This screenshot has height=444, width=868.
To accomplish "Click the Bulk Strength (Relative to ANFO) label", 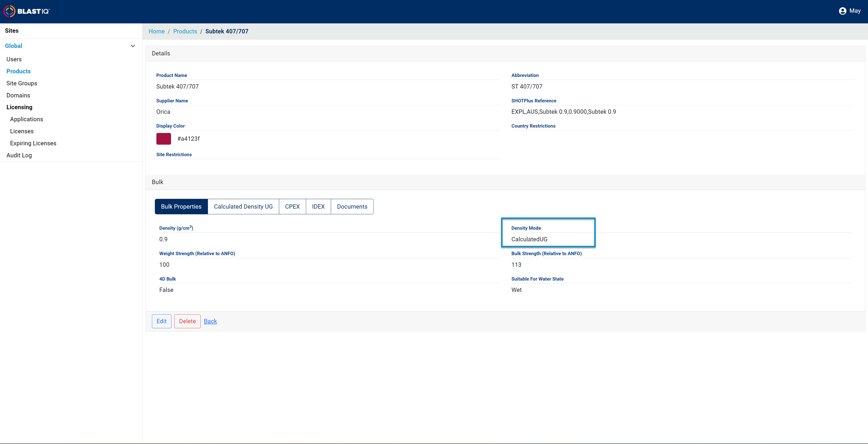I will click(x=547, y=254).
